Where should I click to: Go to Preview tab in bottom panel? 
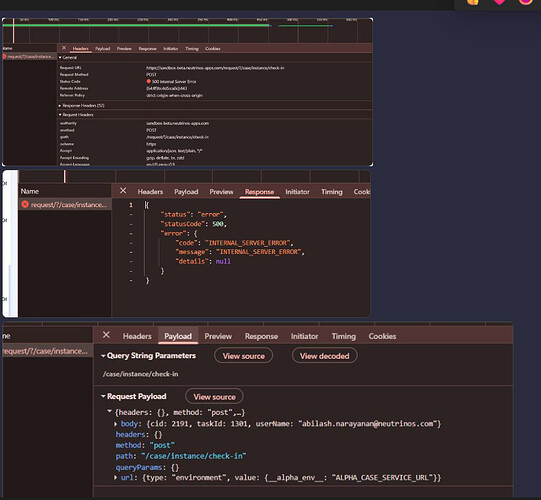click(218, 336)
